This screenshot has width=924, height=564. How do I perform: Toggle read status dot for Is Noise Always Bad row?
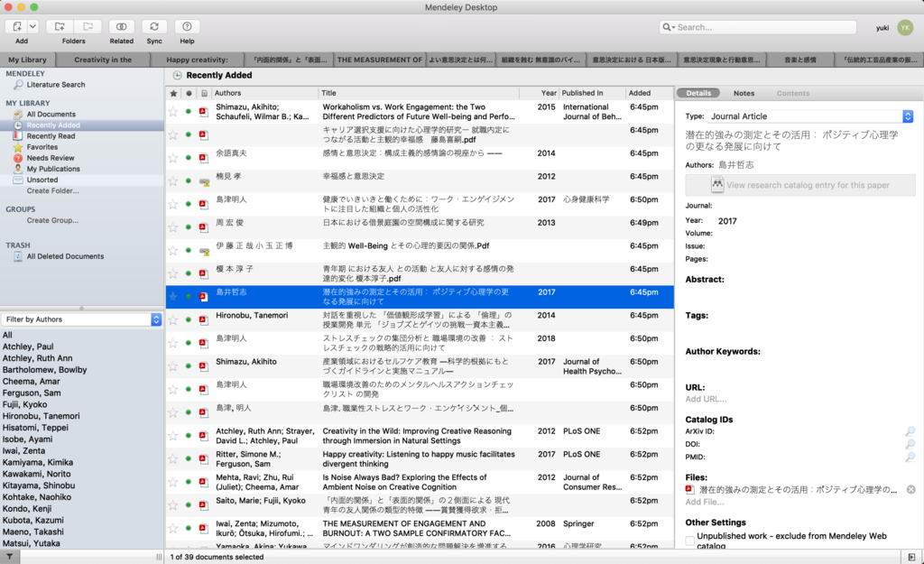pyautogui.click(x=189, y=482)
